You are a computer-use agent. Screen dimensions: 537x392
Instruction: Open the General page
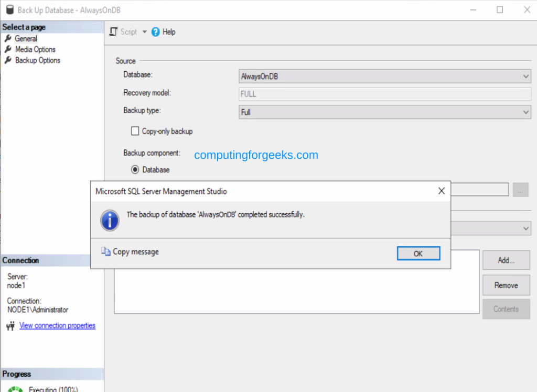pyautogui.click(x=25, y=38)
